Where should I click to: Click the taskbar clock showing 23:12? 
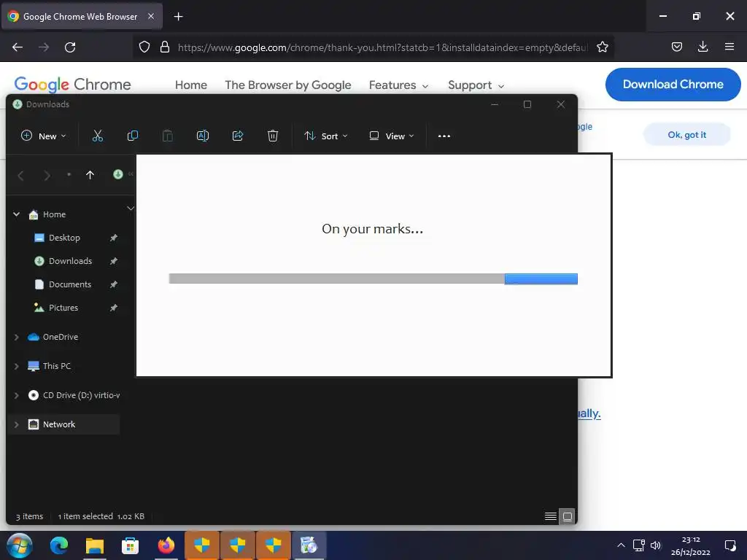pos(690,545)
